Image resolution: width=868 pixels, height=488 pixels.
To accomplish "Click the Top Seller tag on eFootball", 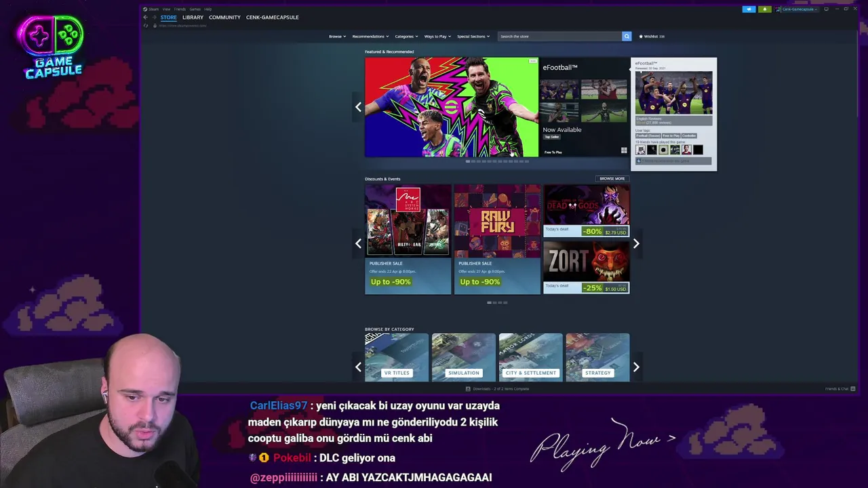I will 552,137.
